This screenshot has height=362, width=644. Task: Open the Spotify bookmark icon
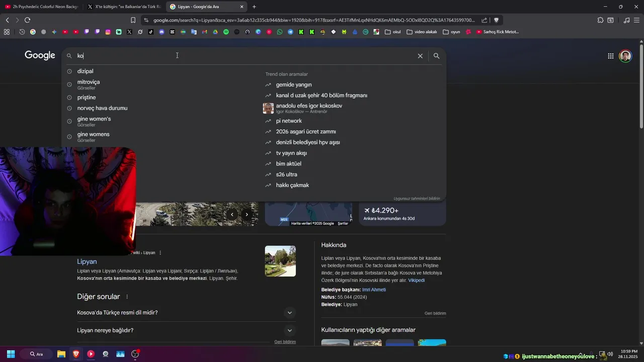[226, 32]
